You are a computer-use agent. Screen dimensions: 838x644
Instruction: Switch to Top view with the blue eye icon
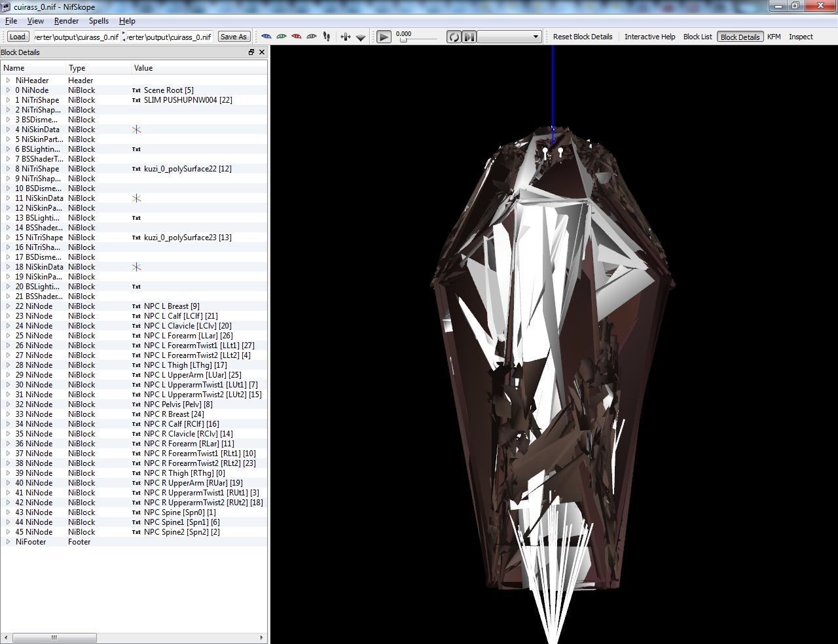pyautogui.click(x=266, y=37)
